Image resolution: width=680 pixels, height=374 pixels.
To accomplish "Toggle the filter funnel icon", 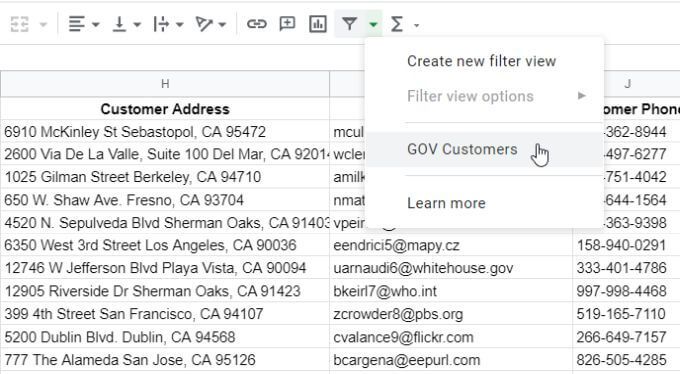I will pos(349,24).
